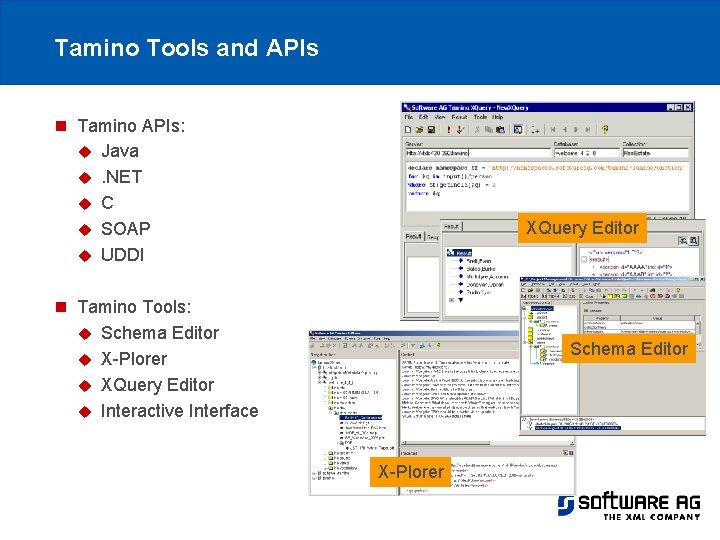Screen dimensions: 720x540
Task: Jump to first result icon
Action: click(553, 130)
